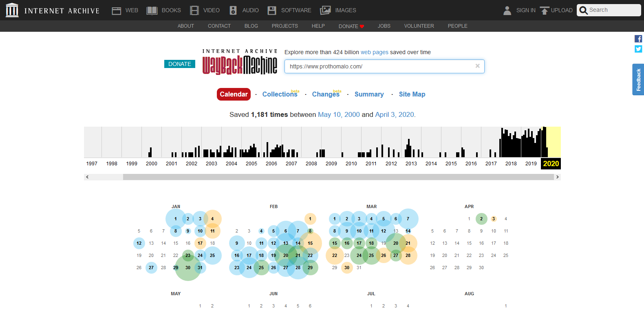Open the March 30 snapshot
Screen dimensions: 644x316
tap(347, 268)
